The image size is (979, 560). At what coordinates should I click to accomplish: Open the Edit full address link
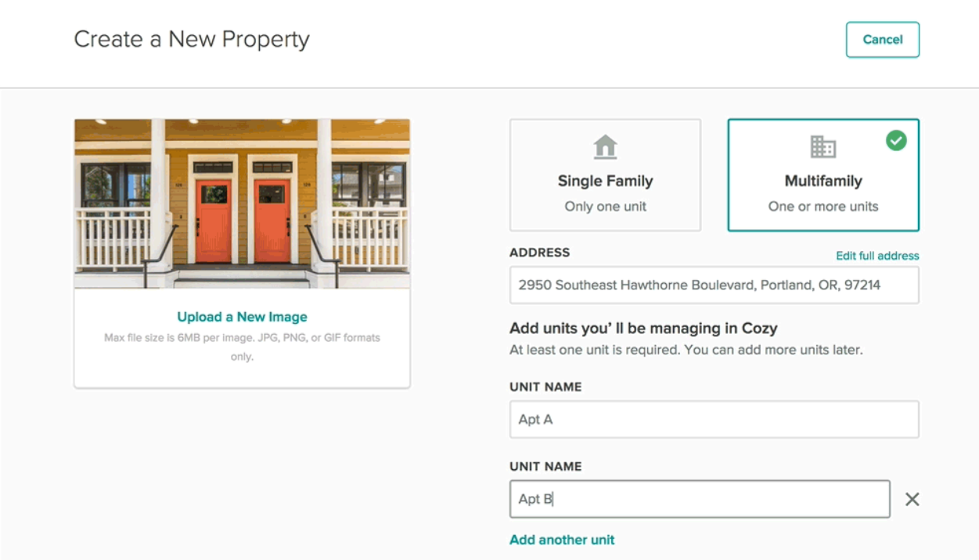877,256
